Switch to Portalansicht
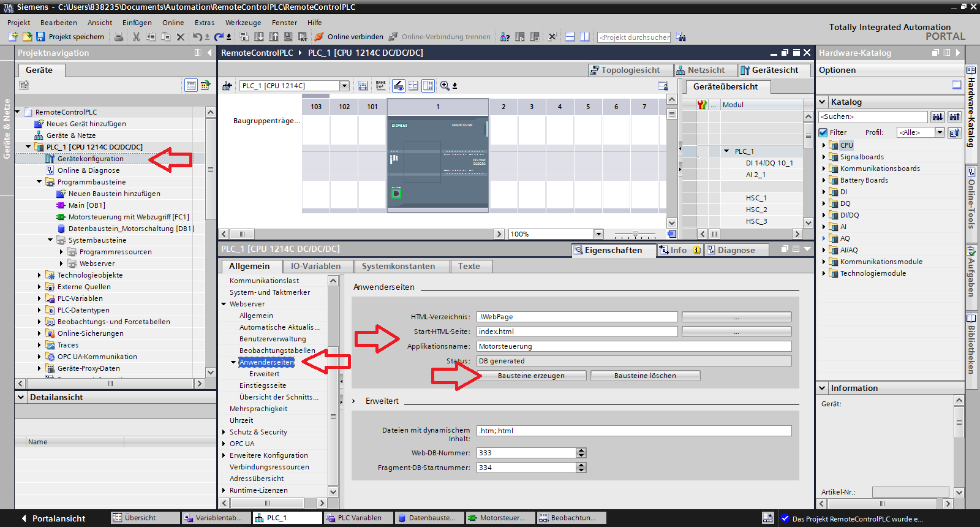Viewport: 980px width, 527px height. click(x=54, y=518)
